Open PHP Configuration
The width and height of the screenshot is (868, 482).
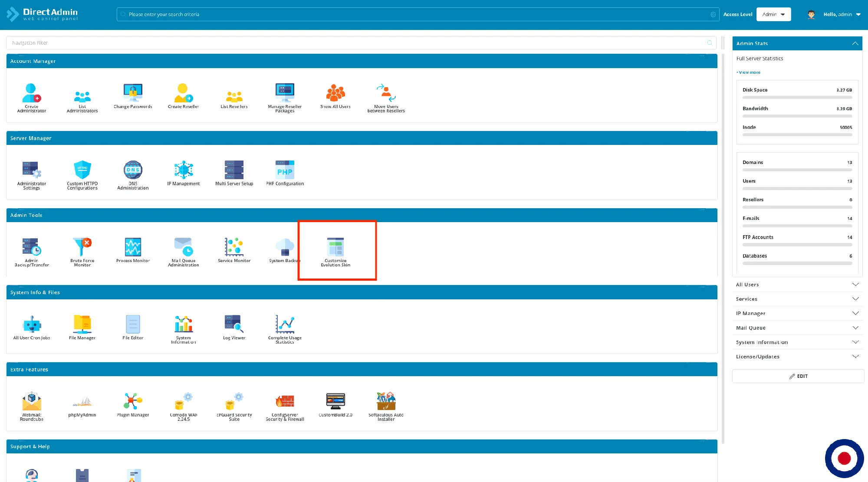[285, 173]
